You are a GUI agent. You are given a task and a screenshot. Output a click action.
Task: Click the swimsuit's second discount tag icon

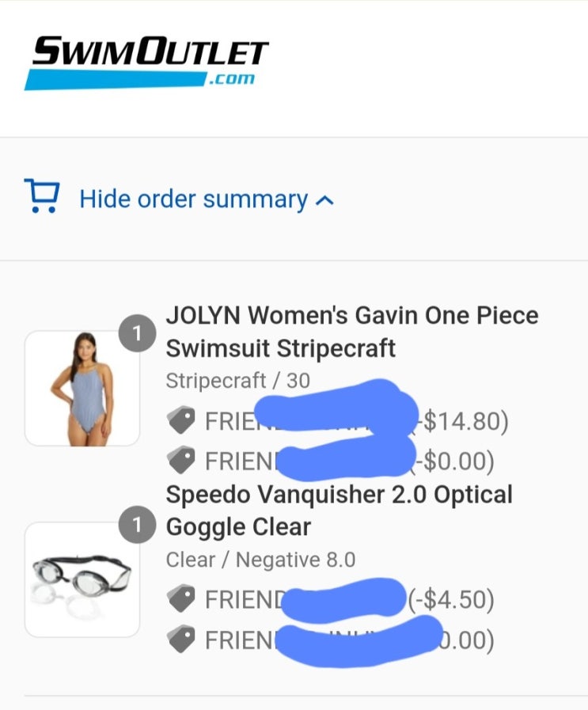point(181,460)
